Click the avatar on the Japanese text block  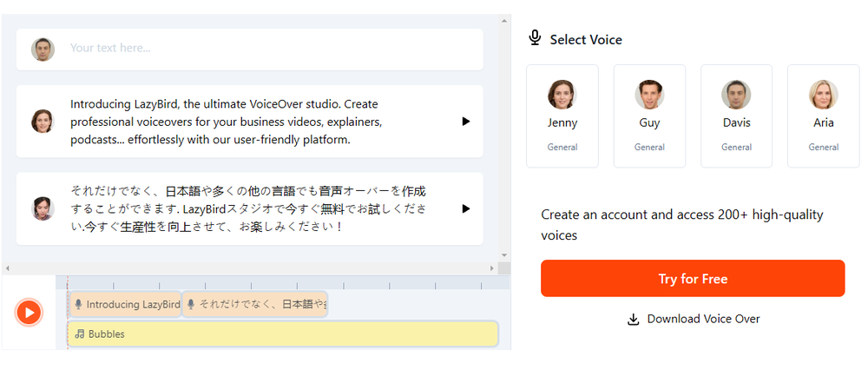pyautogui.click(x=43, y=208)
